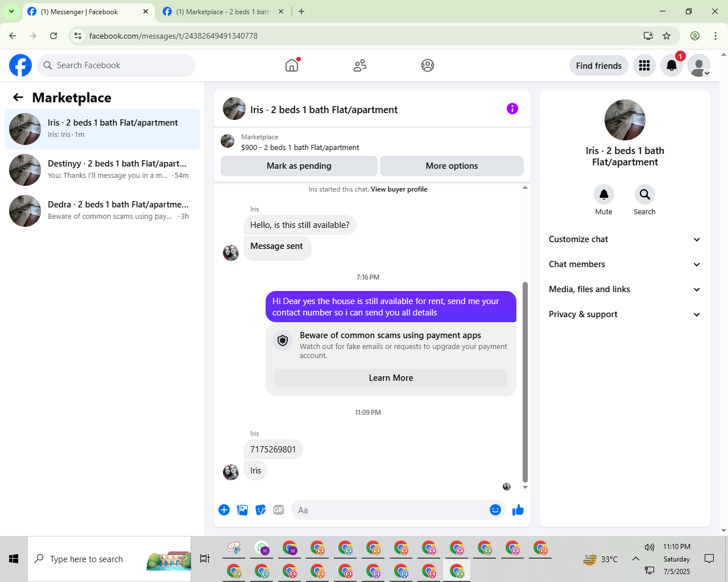Screen dimensions: 728x582
Task: Reload the page in the browser
Action: pos(53,36)
